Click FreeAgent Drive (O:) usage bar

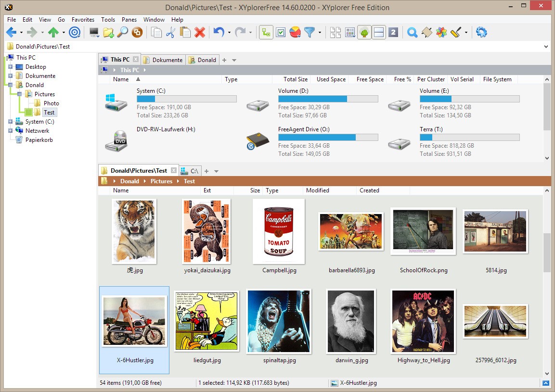click(x=328, y=137)
